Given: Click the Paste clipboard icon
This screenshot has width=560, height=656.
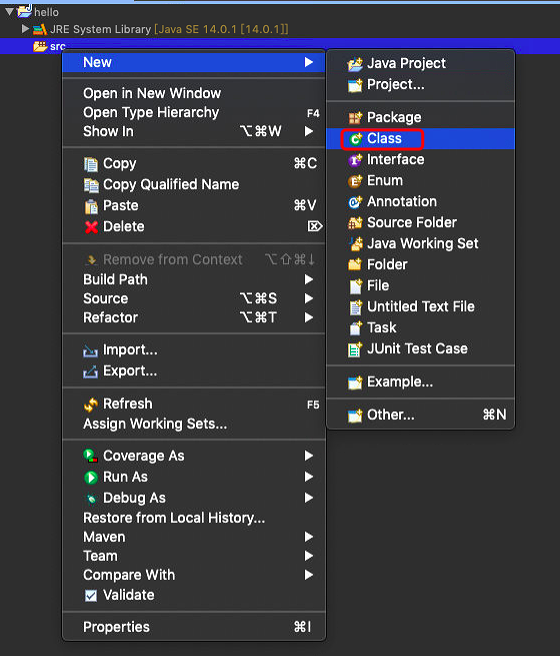Looking at the screenshot, I should click(x=91, y=206).
